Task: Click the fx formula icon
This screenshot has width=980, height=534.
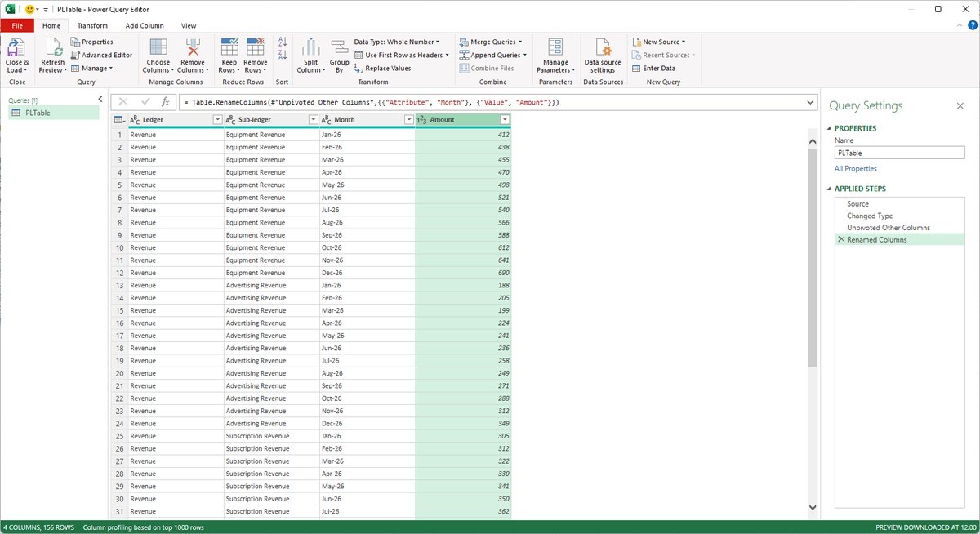Action: tap(166, 102)
